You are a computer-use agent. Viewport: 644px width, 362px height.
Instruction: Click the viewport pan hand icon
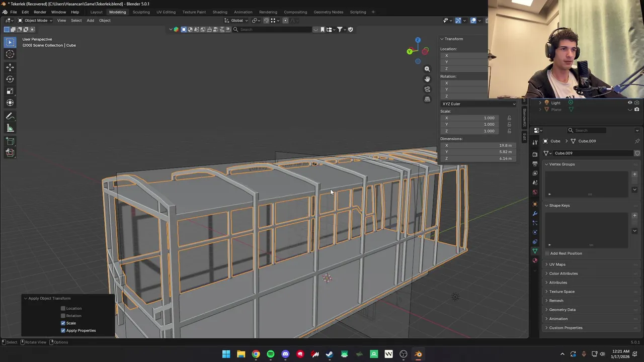click(x=427, y=79)
